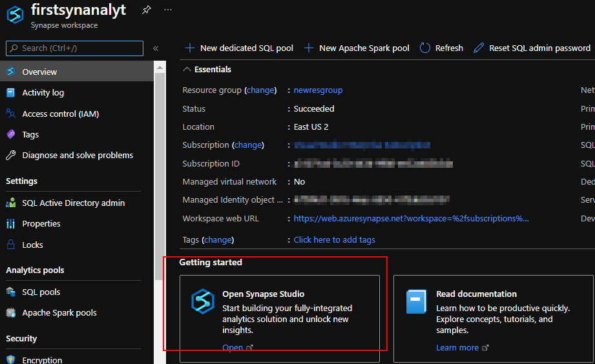Click the Refresh toolbar icon
595x364 pixels.
425,48
